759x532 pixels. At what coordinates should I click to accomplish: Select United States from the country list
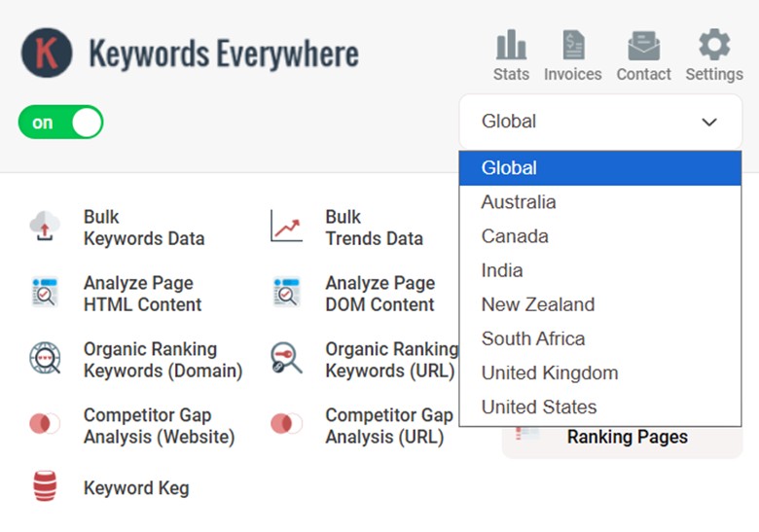pyautogui.click(x=538, y=407)
